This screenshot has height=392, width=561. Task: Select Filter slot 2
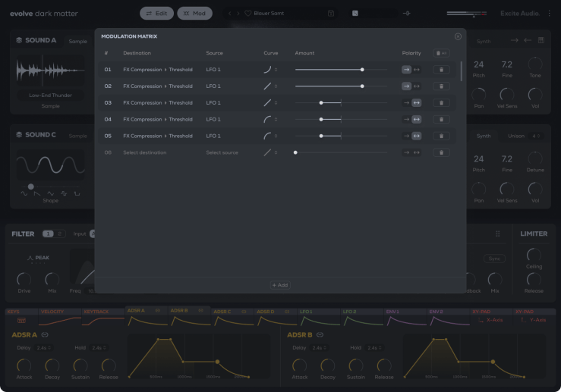(60, 234)
